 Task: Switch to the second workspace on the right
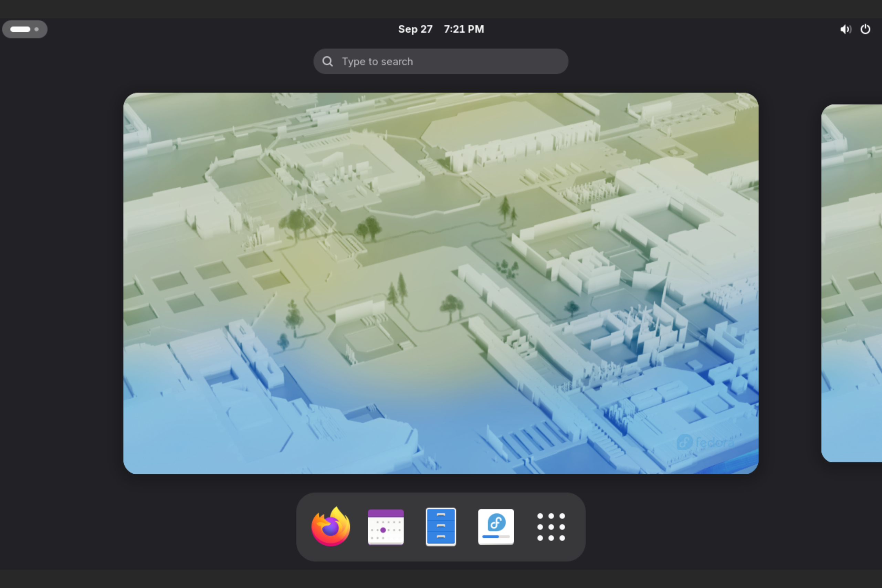pos(852,283)
